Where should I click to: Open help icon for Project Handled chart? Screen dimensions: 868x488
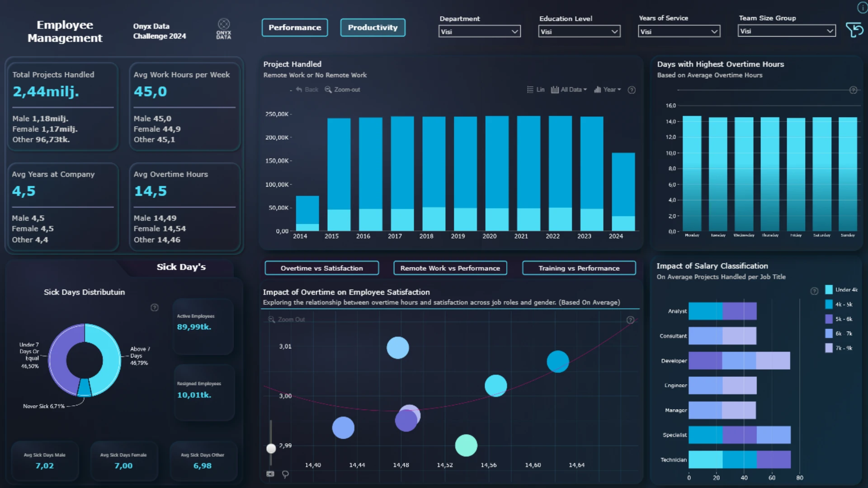(x=632, y=90)
